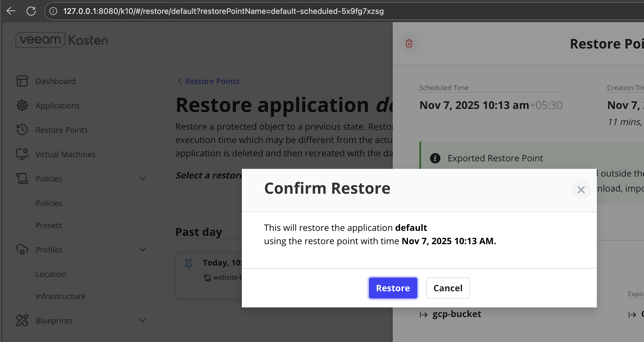The height and width of the screenshot is (342, 644).
Task: Click the browser reload page icon
Action: pyautogui.click(x=31, y=11)
